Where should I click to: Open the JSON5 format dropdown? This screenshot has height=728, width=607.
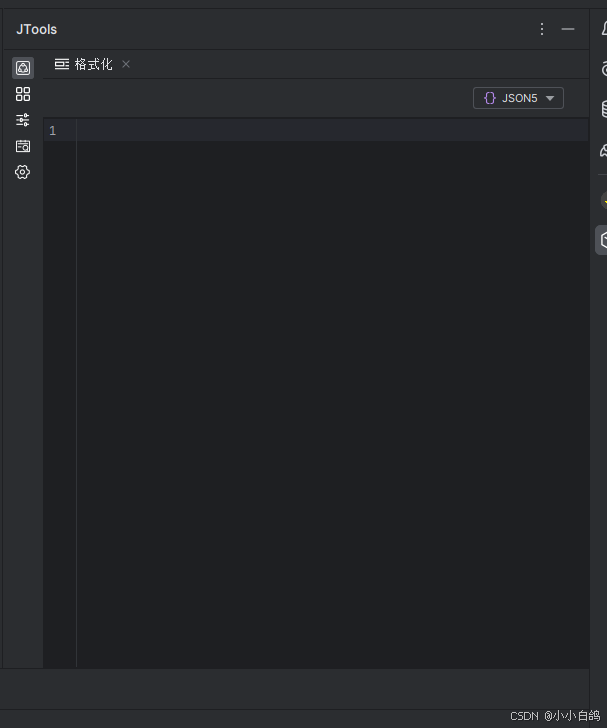(518, 98)
